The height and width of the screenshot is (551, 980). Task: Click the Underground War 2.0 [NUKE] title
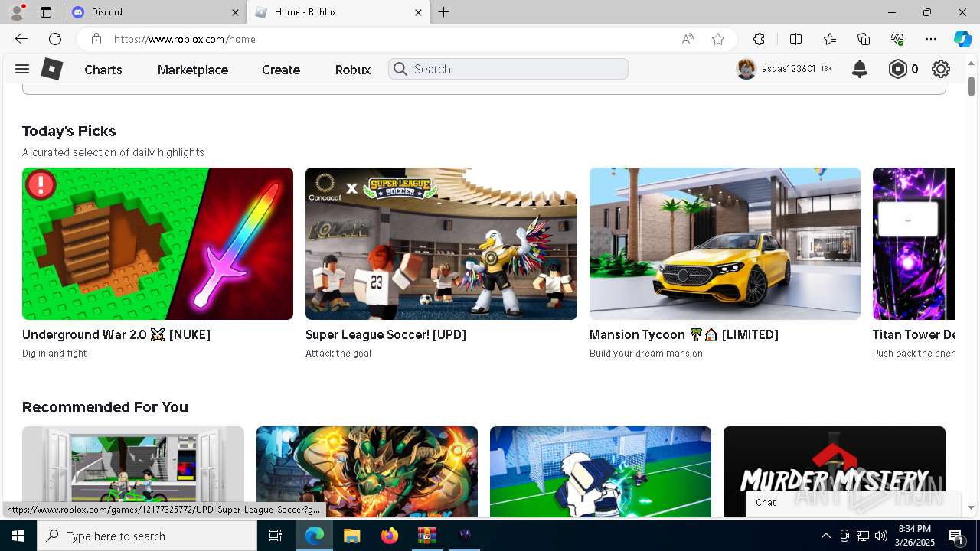click(116, 334)
